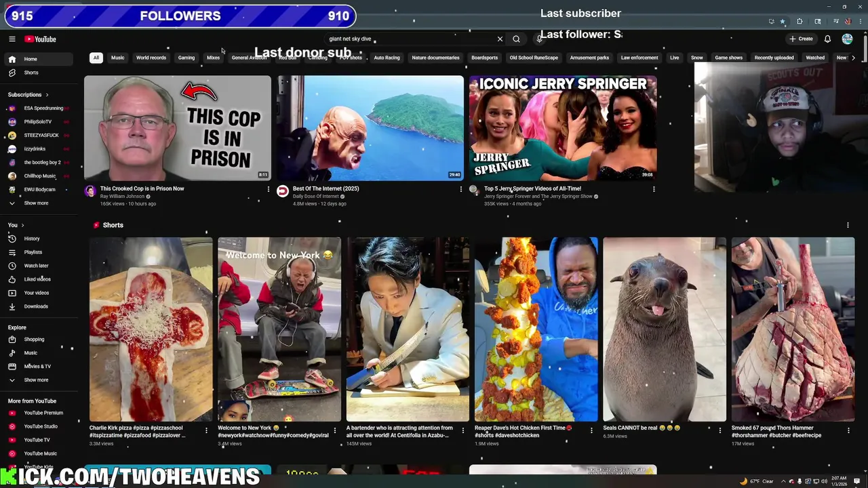Open Playlists in the sidebar

(x=39, y=252)
